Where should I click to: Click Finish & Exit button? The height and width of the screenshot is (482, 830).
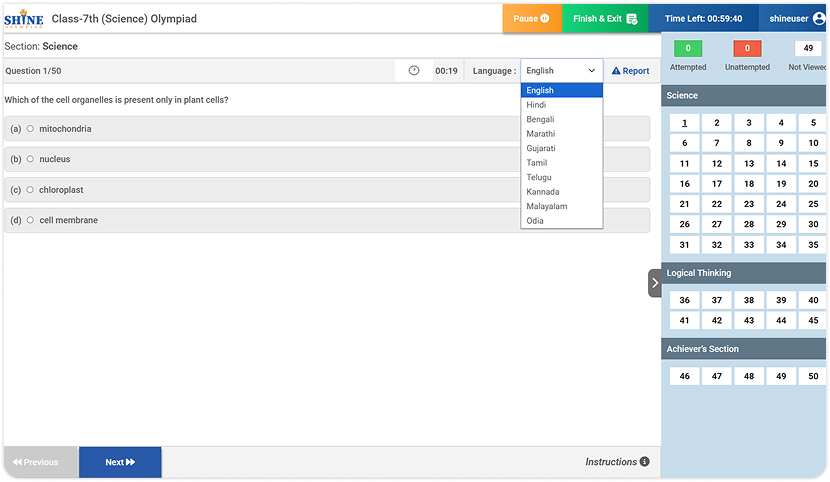pyautogui.click(x=604, y=19)
